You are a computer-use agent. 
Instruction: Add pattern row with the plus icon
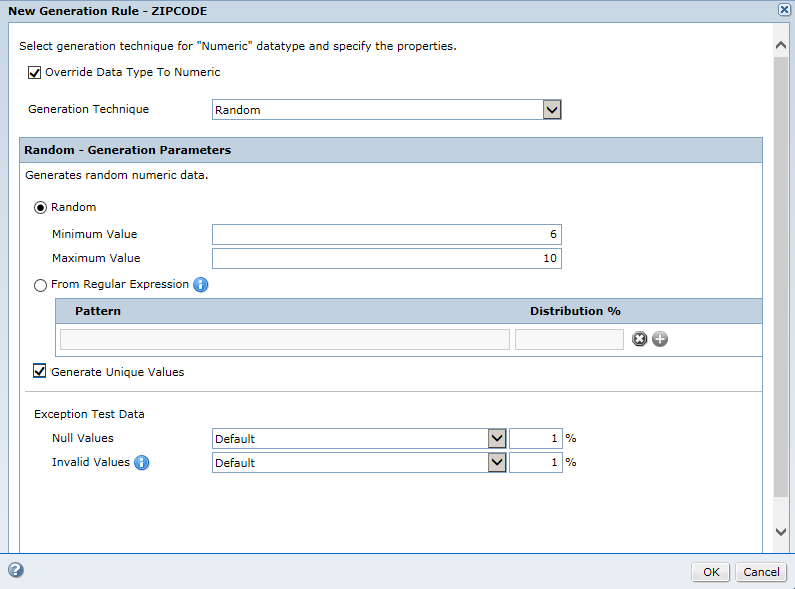pyautogui.click(x=660, y=339)
